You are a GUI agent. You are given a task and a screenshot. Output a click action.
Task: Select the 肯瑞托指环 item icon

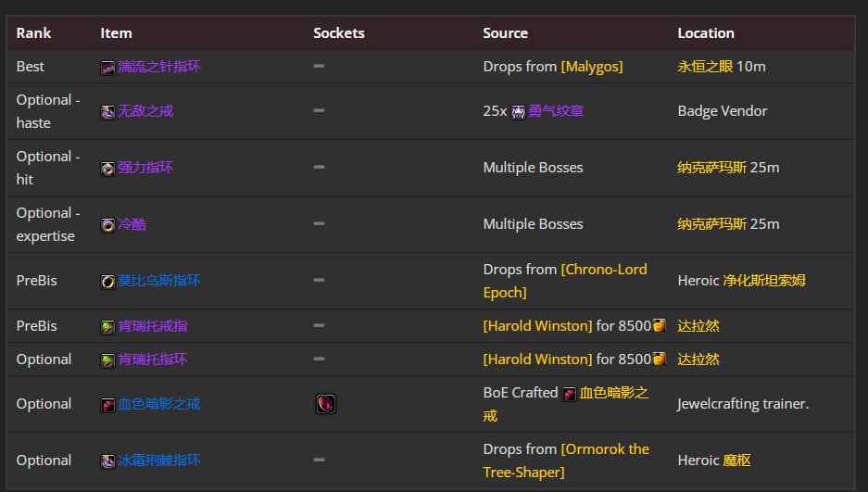point(108,360)
